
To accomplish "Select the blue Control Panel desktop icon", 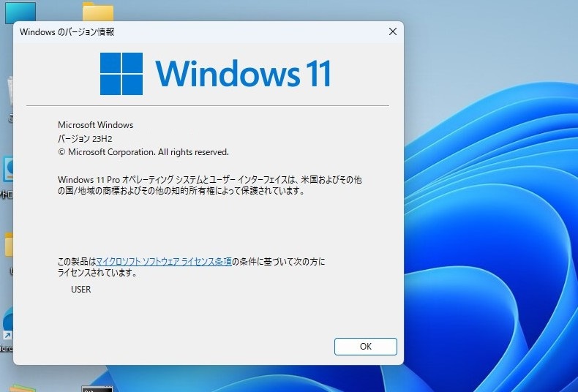I will click(x=8, y=170).
